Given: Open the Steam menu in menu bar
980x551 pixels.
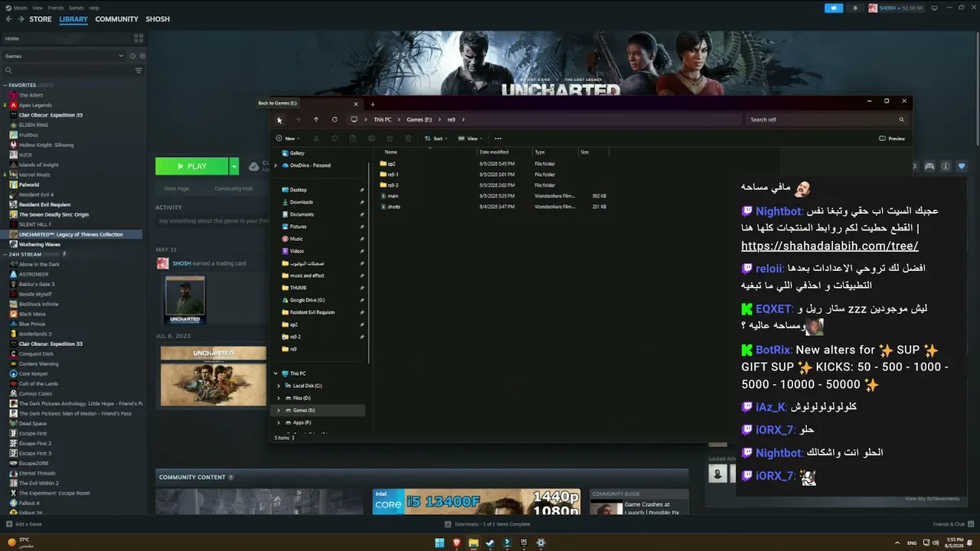Looking at the screenshot, I should coord(20,8).
